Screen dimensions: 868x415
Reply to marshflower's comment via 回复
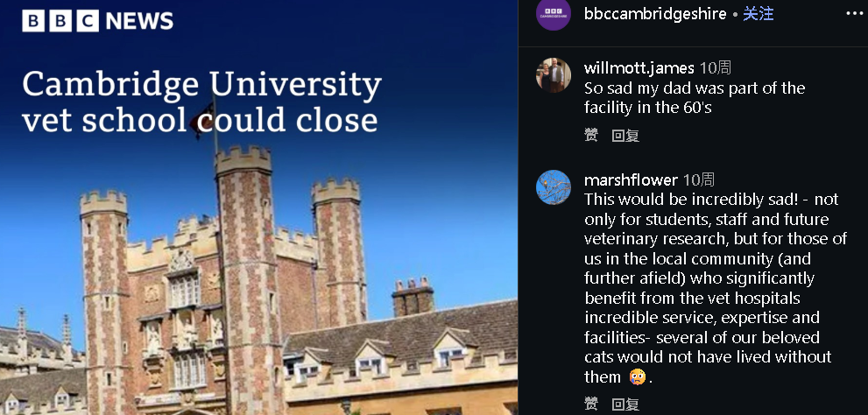pyautogui.click(x=625, y=404)
